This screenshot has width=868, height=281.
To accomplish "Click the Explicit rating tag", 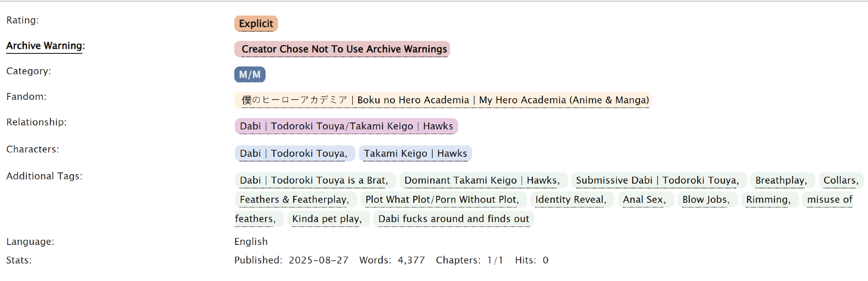I will tap(256, 23).
